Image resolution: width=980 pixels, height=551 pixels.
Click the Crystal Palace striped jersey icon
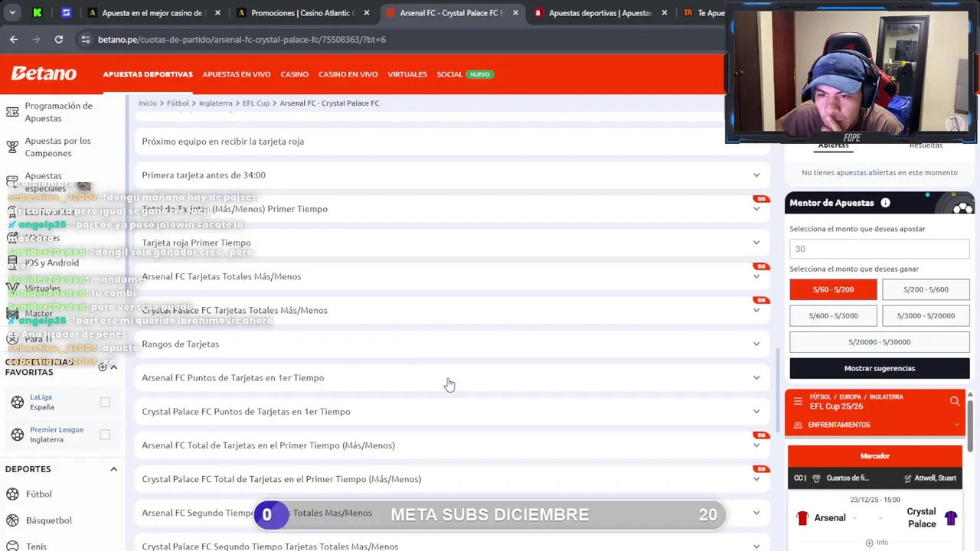951,518
